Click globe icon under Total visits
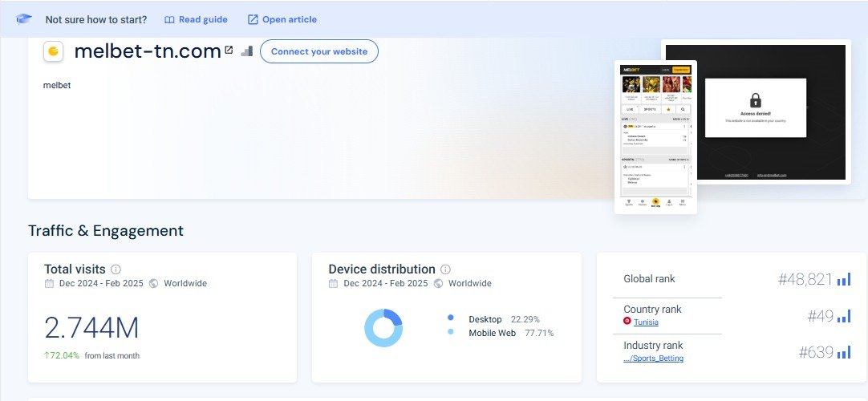Image resolution: width=868 pixels, height=401 pixels. point(154,283)
